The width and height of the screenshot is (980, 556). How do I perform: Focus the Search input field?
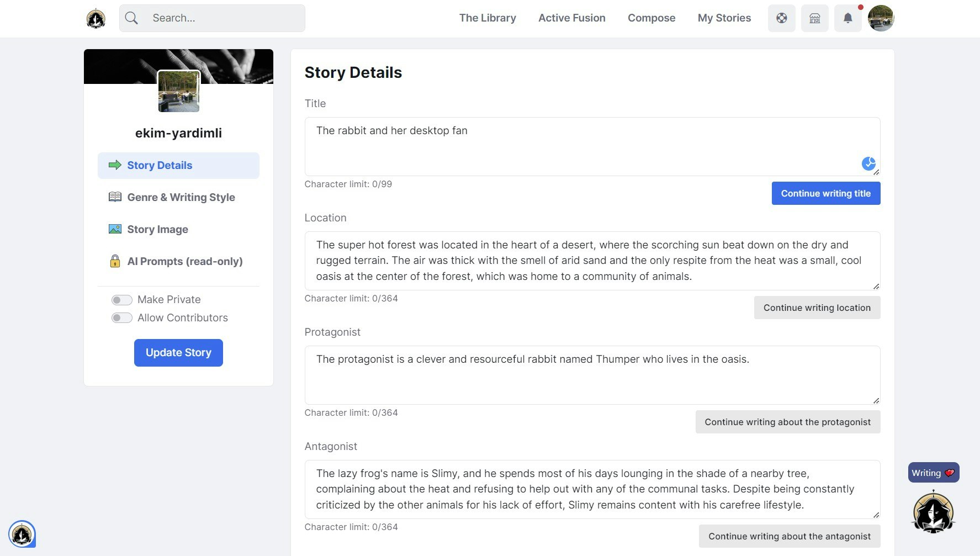coord(212,18)
